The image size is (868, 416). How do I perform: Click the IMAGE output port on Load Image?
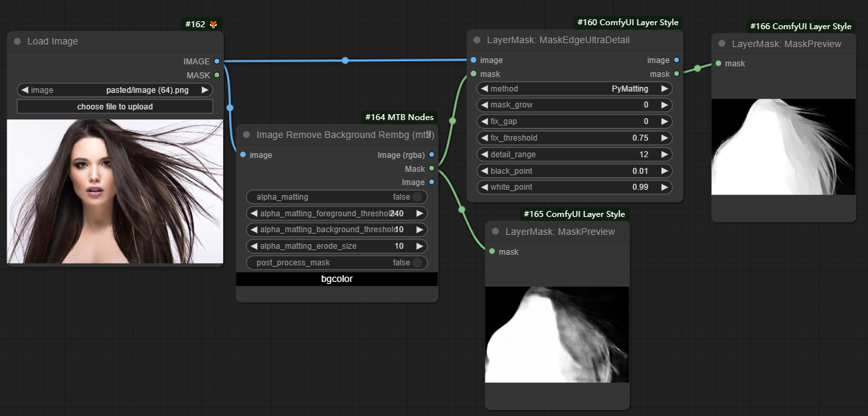click(217, 61)
